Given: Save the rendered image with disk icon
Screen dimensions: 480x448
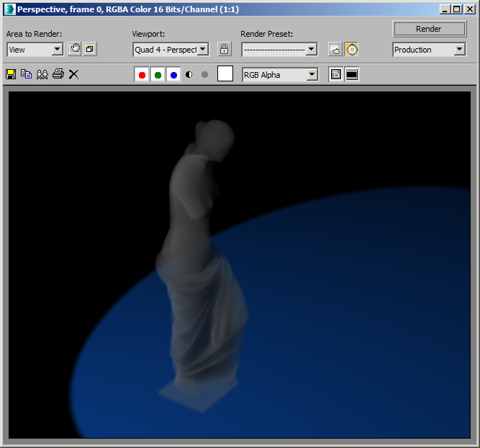Looking at the screenshot, I should coord(11,74).
